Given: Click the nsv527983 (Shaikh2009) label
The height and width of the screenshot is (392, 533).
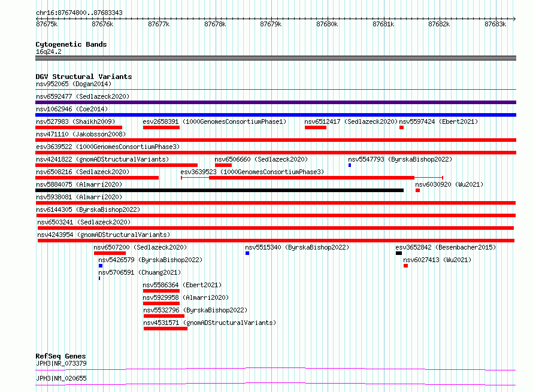Looking at the screenshot, I should coord(75,121).
